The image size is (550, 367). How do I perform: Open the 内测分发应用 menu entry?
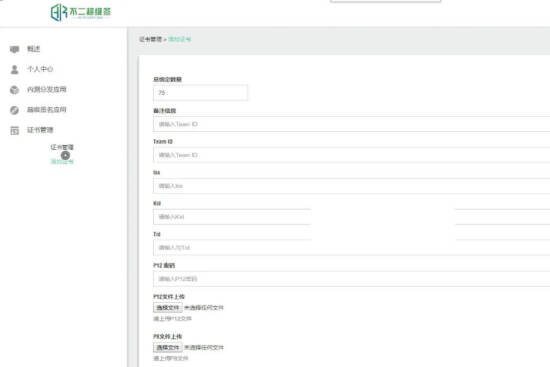coord(47,89)
